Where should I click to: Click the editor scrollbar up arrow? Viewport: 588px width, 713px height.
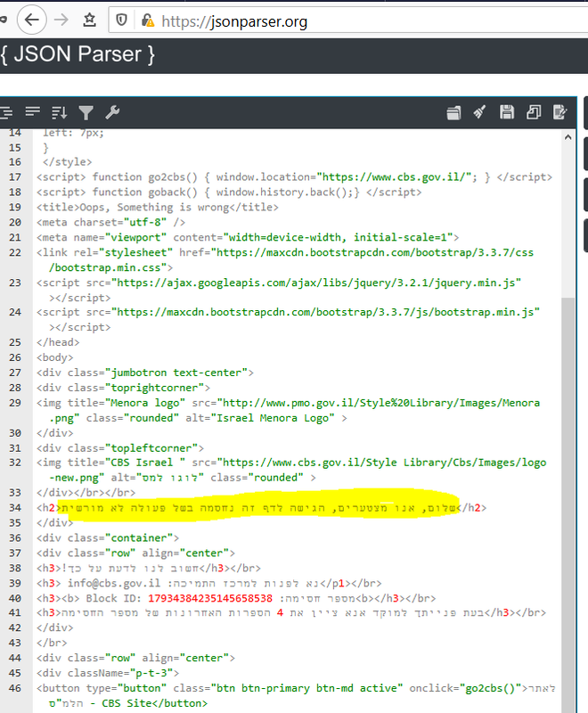coord(568,137)
